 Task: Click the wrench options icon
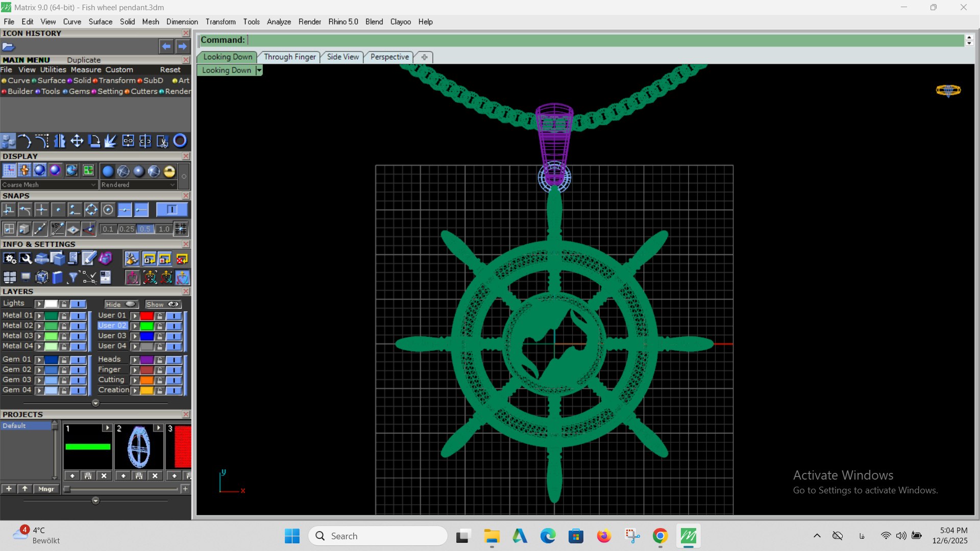tap(26, 259)
